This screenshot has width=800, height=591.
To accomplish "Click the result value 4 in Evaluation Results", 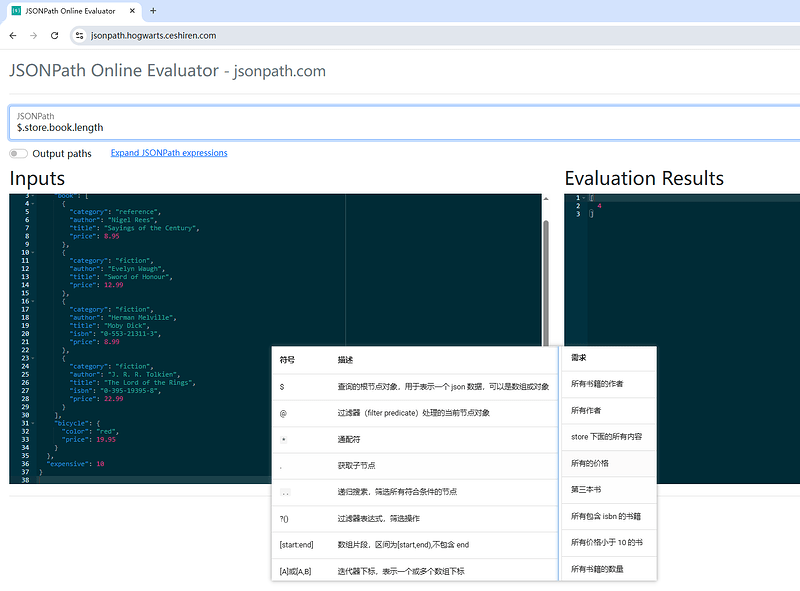I will click(x=599, y=206).
